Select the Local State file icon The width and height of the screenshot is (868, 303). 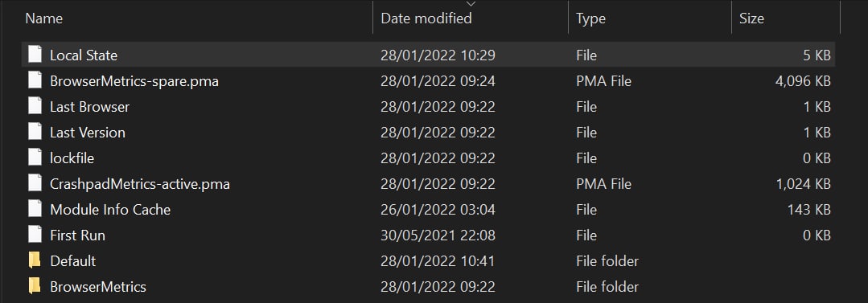[35, 55]
